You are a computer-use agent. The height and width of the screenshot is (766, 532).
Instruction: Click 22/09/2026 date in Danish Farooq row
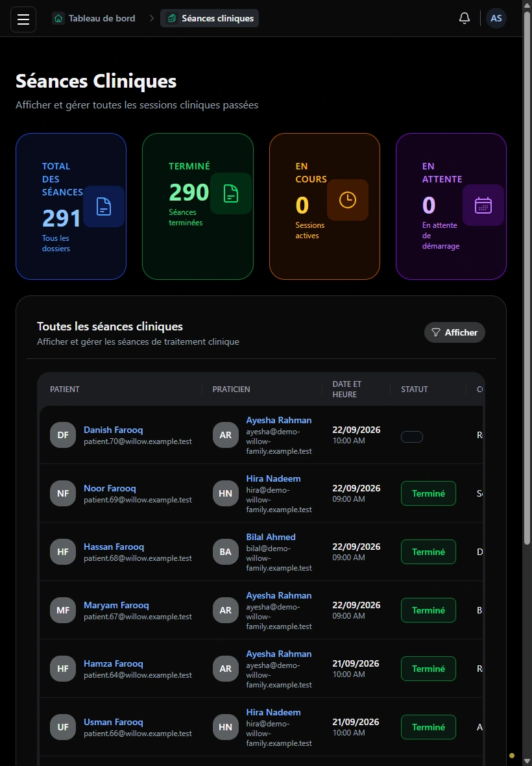click(356, 430)
